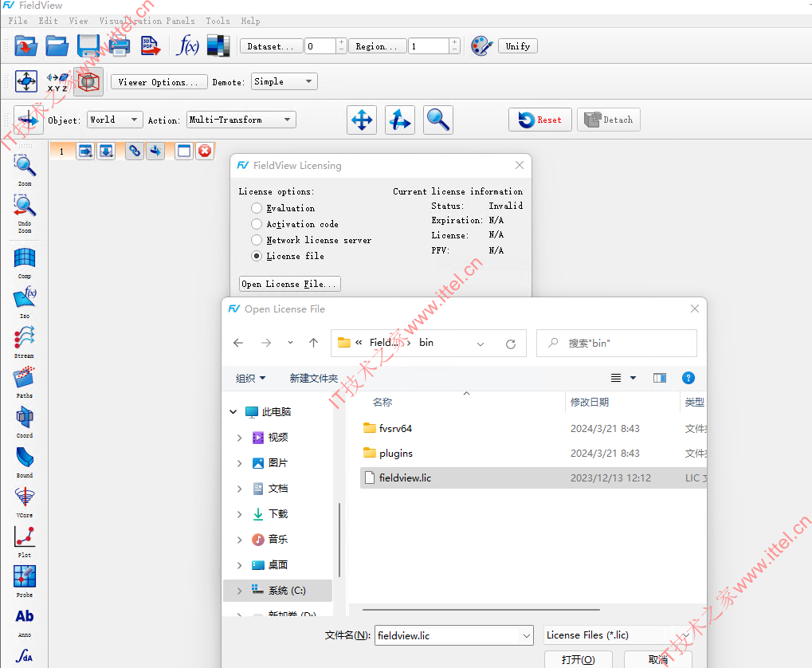The height and width of the screenshot is (668, 812).
Task: Click the Plot tool icon
Action: point(25,536)
